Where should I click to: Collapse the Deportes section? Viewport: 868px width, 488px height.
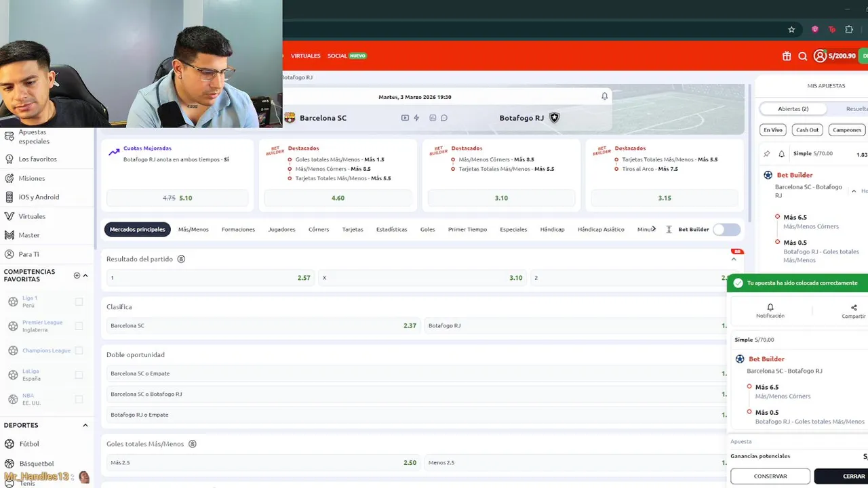click(85, 426)
